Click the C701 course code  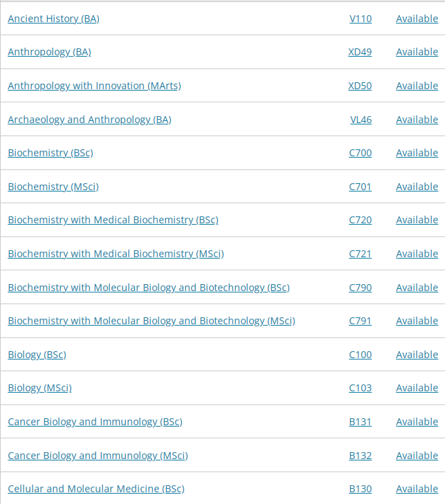click(360, 187)
